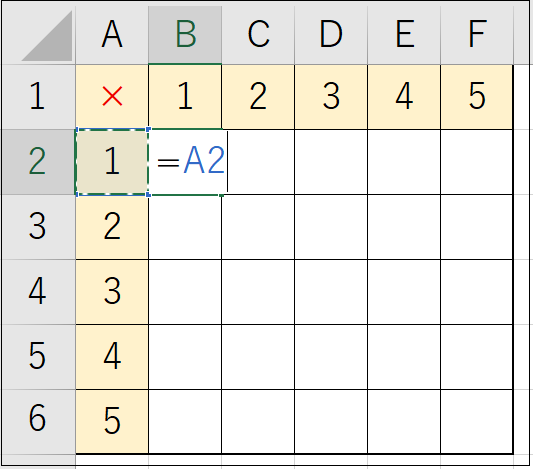Select row 3 header

click(x=38, y=227)
